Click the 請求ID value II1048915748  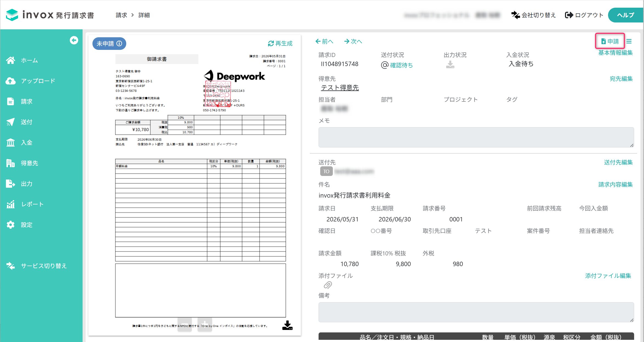(340, 64)
